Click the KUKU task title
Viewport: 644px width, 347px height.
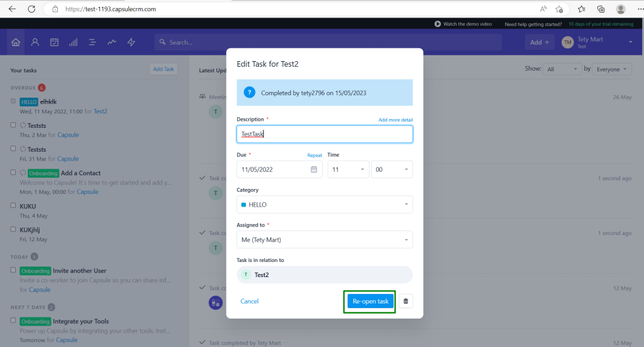(x=28, y=206)
